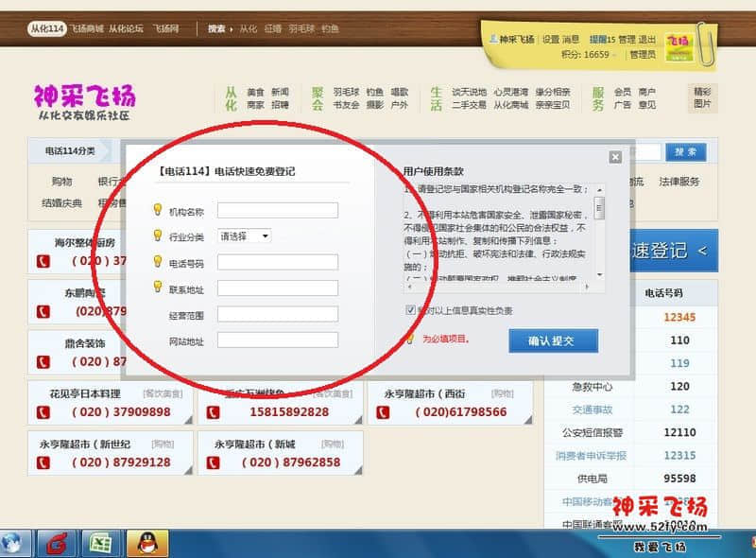Open the 行业分类 请选择 dropdown
This screenshot has height=558, width=756.
[244, 236]
